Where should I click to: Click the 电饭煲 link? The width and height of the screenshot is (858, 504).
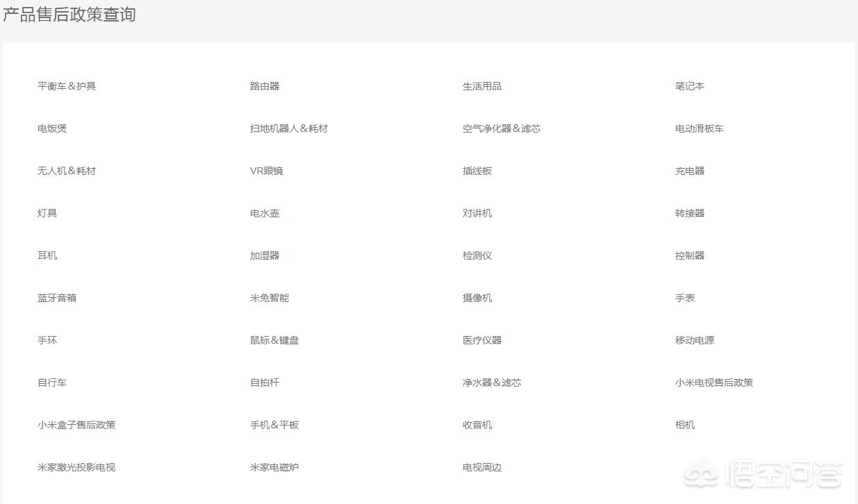52,128
